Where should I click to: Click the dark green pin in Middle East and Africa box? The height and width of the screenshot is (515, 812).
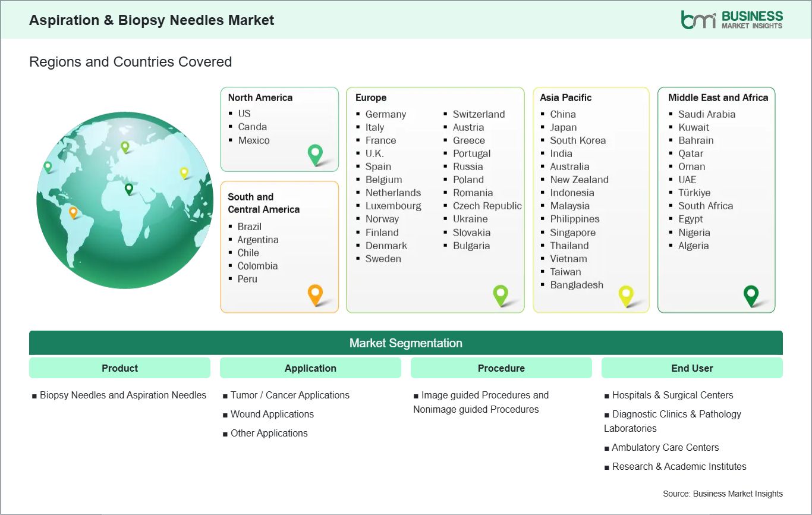coord(751,294)
